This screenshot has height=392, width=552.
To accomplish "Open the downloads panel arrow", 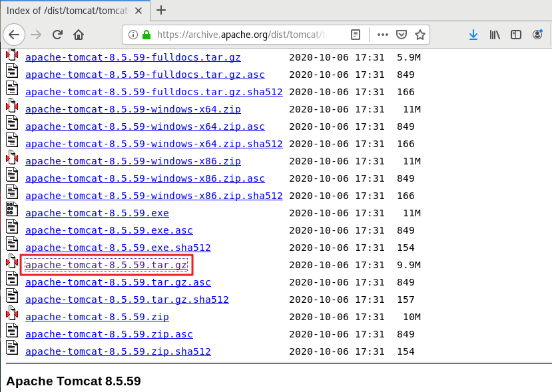I will 473,35.
